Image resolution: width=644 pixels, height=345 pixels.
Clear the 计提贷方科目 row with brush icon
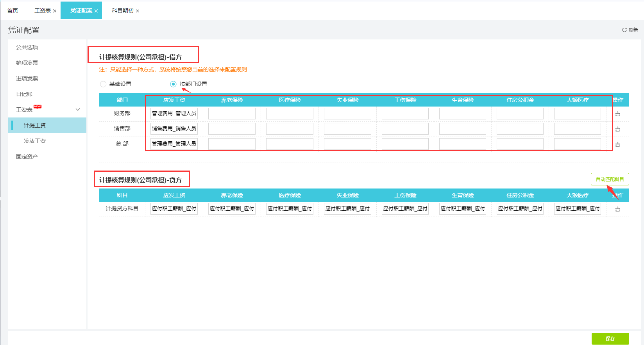point(617,209)
